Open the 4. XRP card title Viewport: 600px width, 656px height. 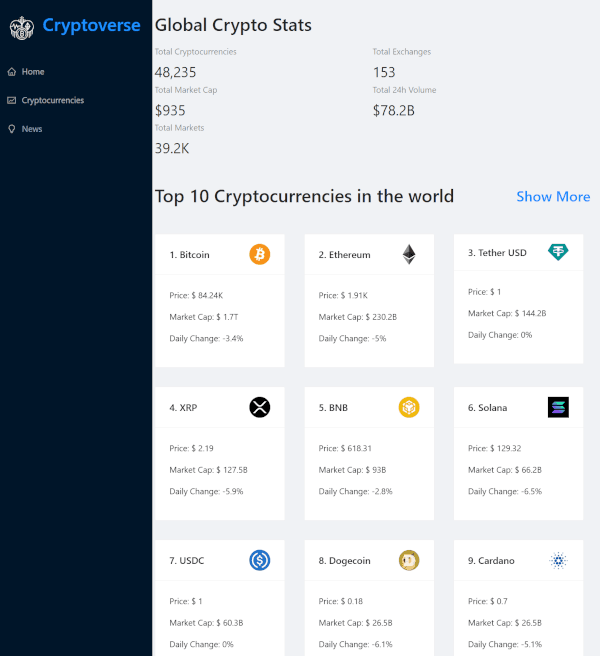pos(183,407)
